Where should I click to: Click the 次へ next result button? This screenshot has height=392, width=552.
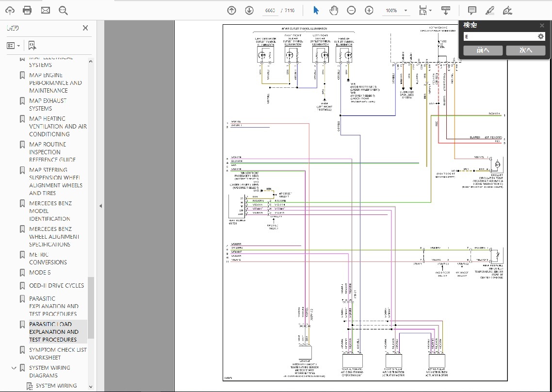point(526,50)
